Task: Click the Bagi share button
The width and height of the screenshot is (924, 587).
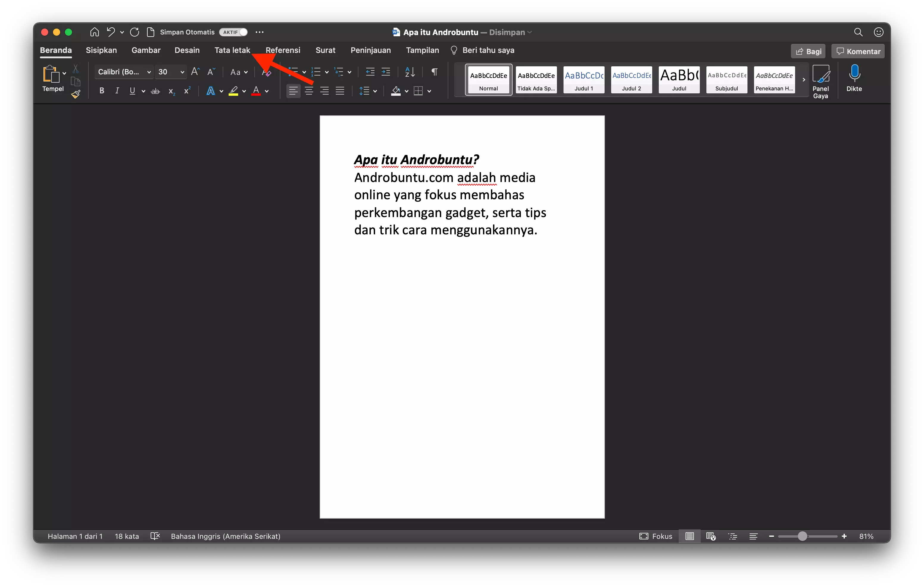Action: [x=808, y=51]
